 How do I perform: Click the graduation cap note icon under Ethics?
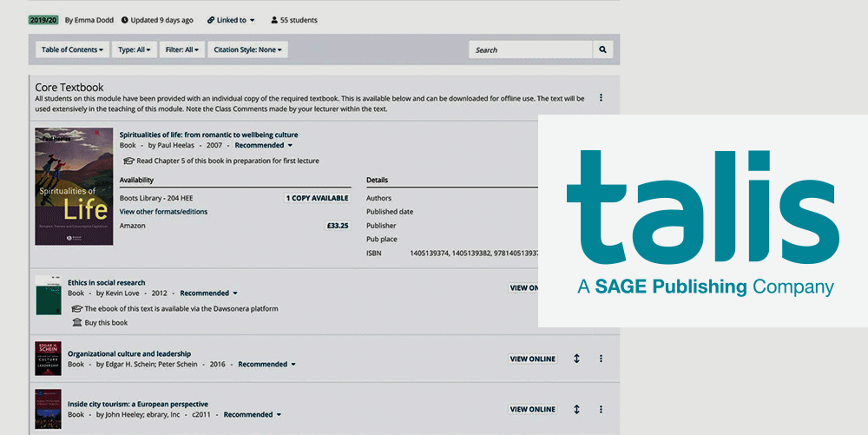click(x=76, y=308)
